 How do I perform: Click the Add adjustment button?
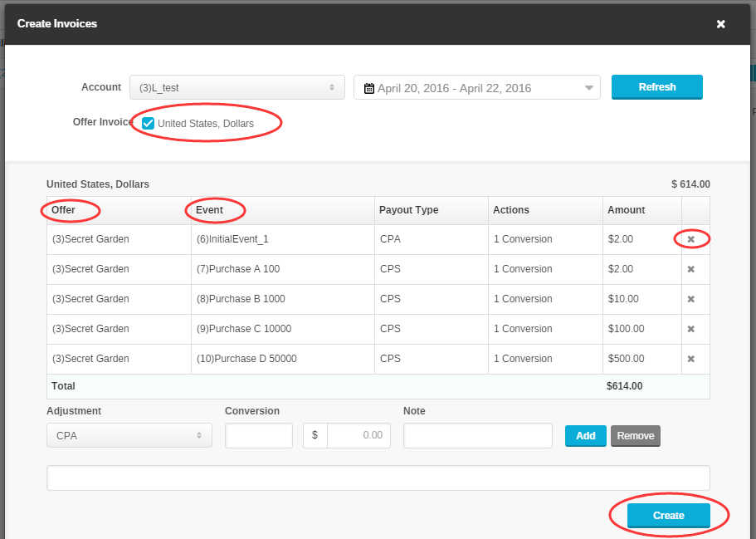coord(585,436)
